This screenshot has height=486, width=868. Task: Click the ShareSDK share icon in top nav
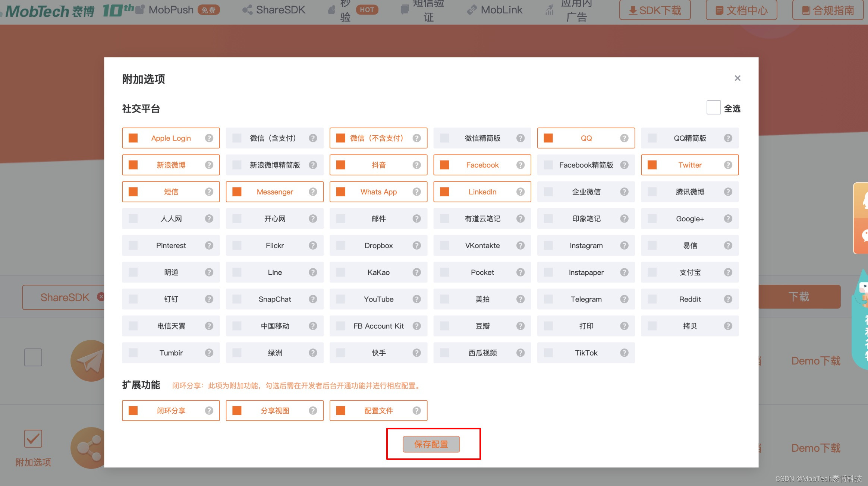click(247, 9)
